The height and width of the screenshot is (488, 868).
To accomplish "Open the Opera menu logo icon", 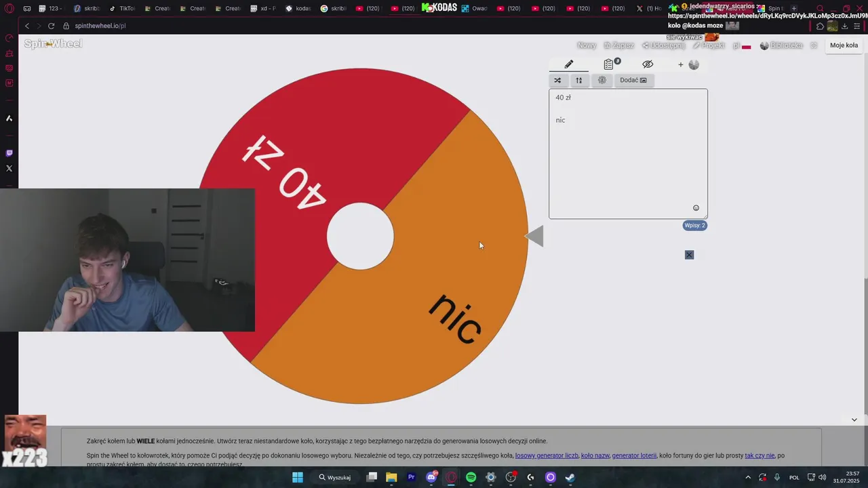I will pyautogui.click(x=9, y=9).
